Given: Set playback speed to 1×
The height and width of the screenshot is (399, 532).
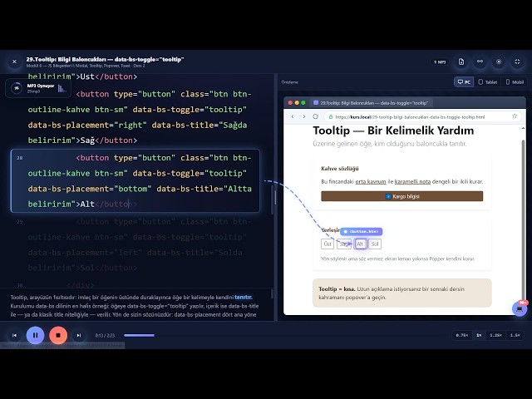Looking at the screenshot, I should 479,335.
